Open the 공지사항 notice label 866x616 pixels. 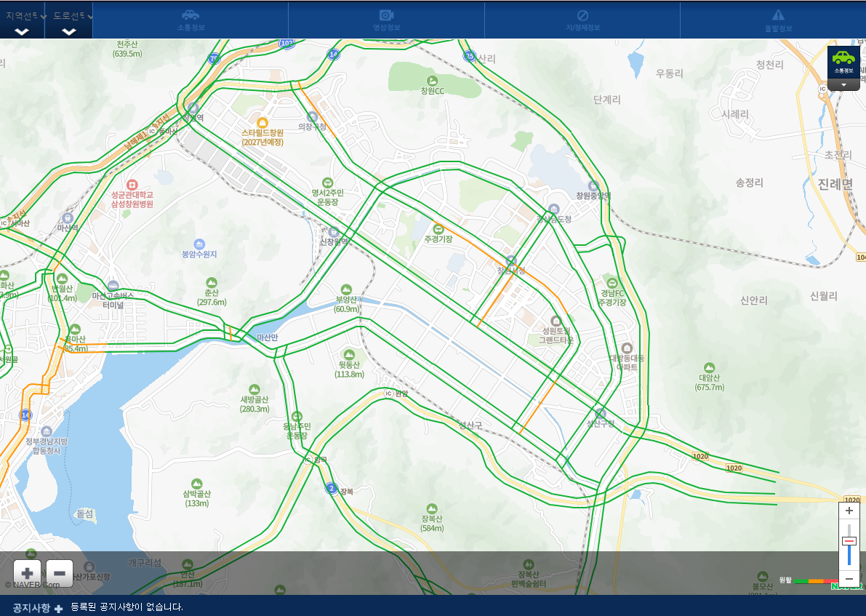tap(31, 608)
